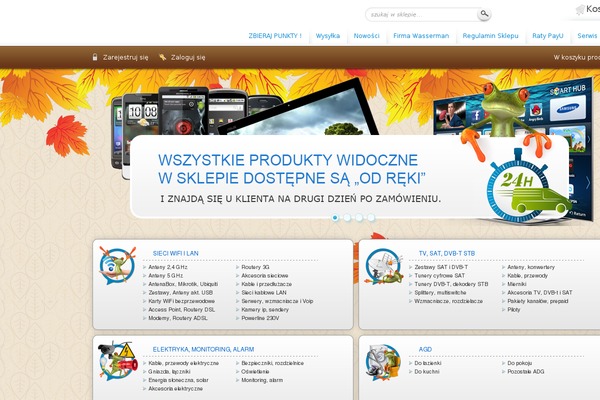
Task: Go to Routery 3G
Action: click(255, 267)
